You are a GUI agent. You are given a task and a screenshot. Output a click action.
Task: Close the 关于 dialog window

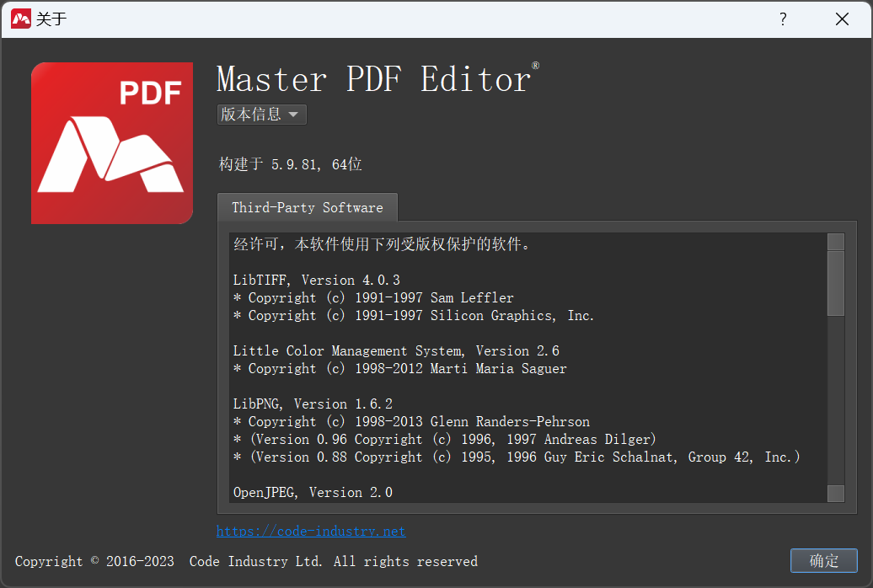tap(842, 19)
